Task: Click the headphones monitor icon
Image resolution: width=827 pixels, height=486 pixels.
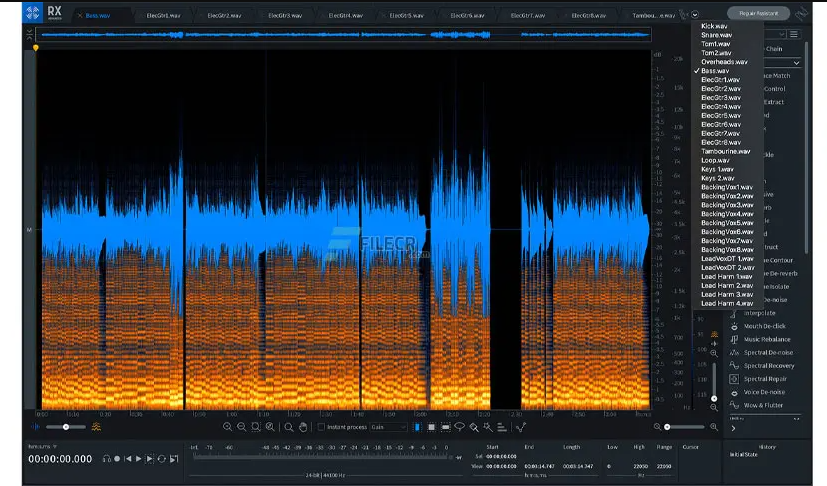Action: [x=107, y=459]
